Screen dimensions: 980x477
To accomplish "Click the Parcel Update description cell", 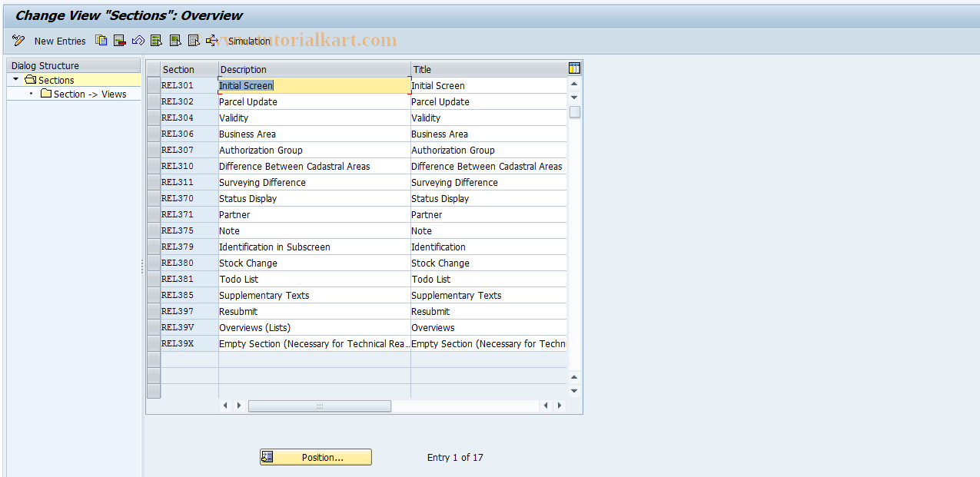I will tap(315, 101).
